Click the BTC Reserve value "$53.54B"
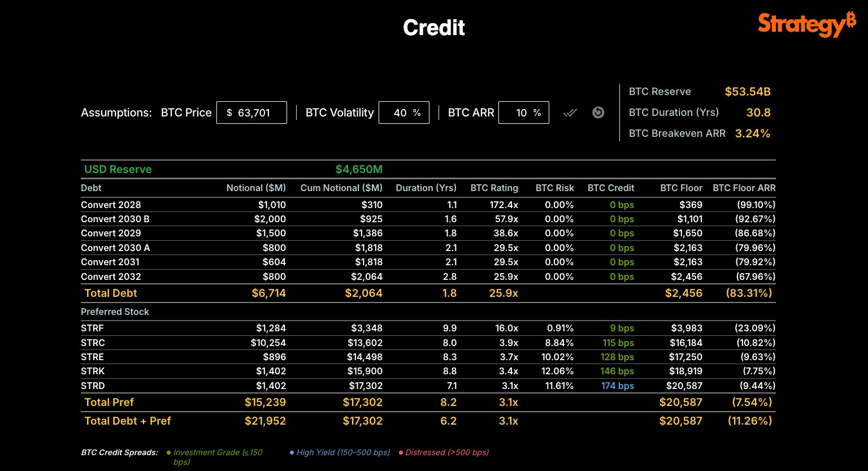 point(748,92)
